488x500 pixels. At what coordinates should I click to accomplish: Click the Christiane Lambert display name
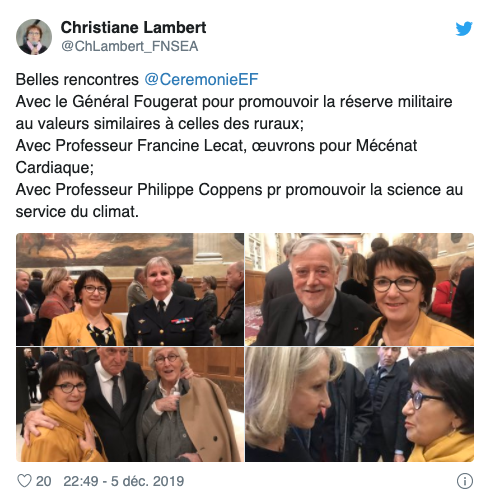(x=133, y=27)
